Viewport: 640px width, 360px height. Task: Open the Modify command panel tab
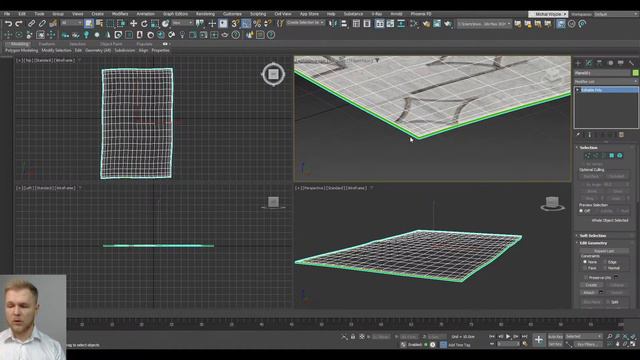click(x=589, y=63)
